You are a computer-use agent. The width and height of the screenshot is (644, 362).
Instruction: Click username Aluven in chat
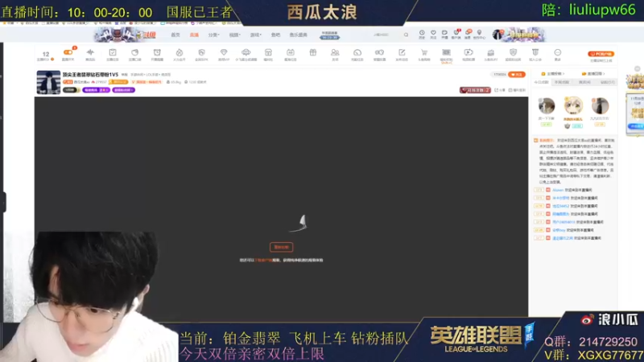[x=558, y=190]
